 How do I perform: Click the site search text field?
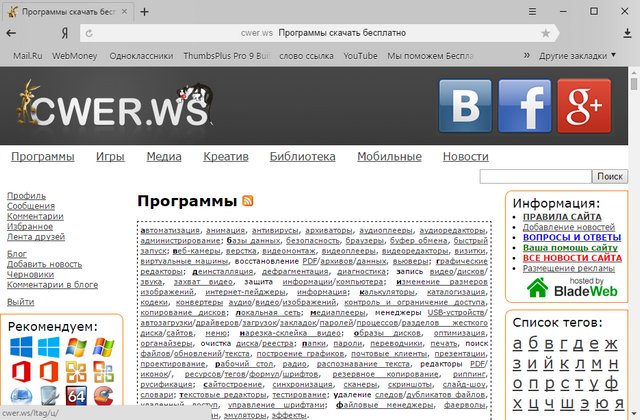(x=535, y=176)
